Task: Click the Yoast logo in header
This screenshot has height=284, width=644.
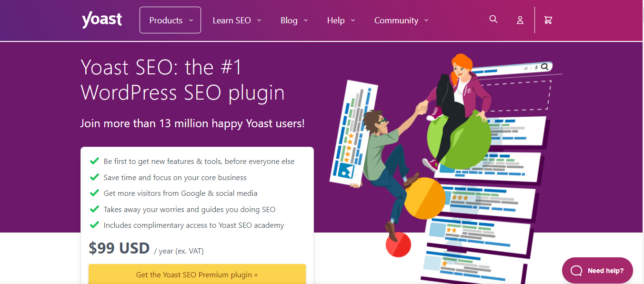Action: tap(102, 20)
